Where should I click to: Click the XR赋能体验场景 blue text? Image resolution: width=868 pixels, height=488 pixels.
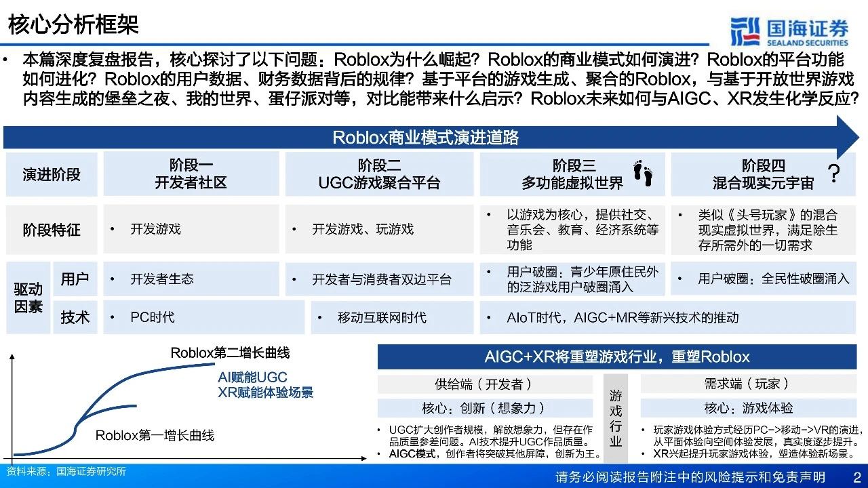pos(266,392)
